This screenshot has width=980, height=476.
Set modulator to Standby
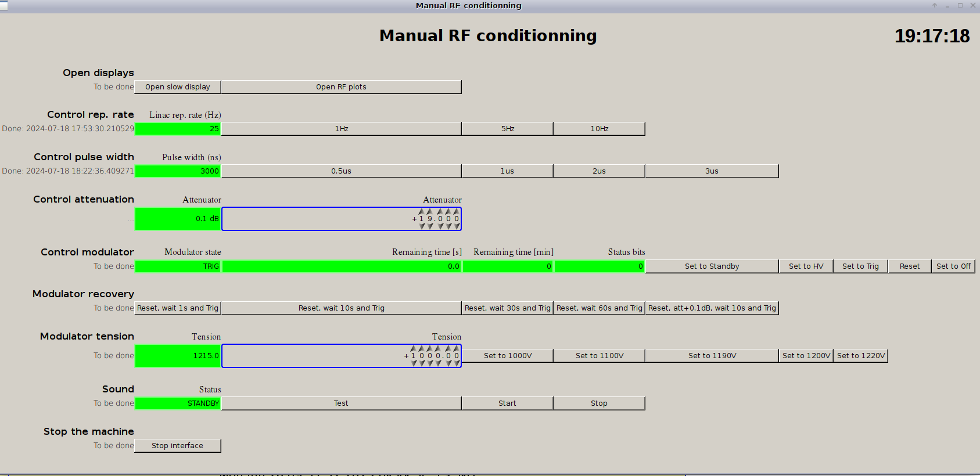point(712,266)
